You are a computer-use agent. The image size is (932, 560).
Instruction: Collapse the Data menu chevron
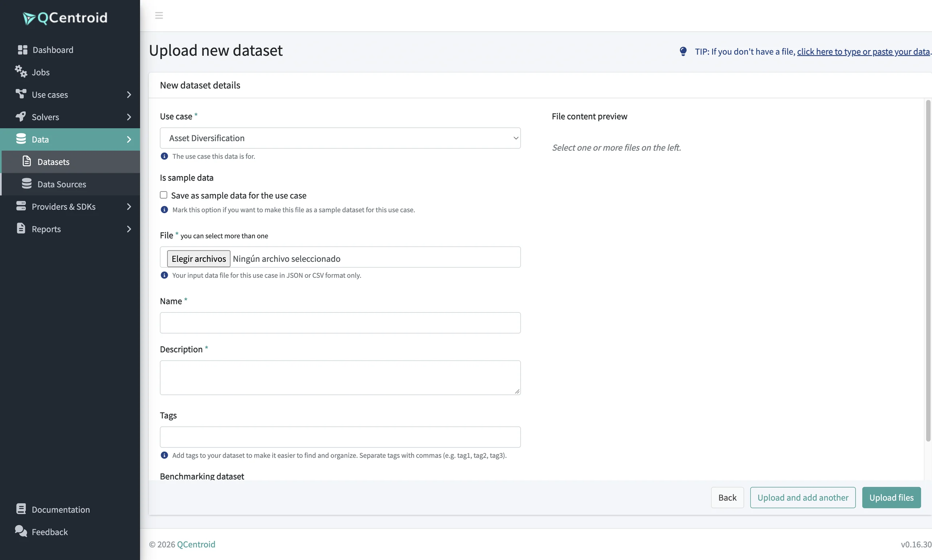[x=129, y=139]
